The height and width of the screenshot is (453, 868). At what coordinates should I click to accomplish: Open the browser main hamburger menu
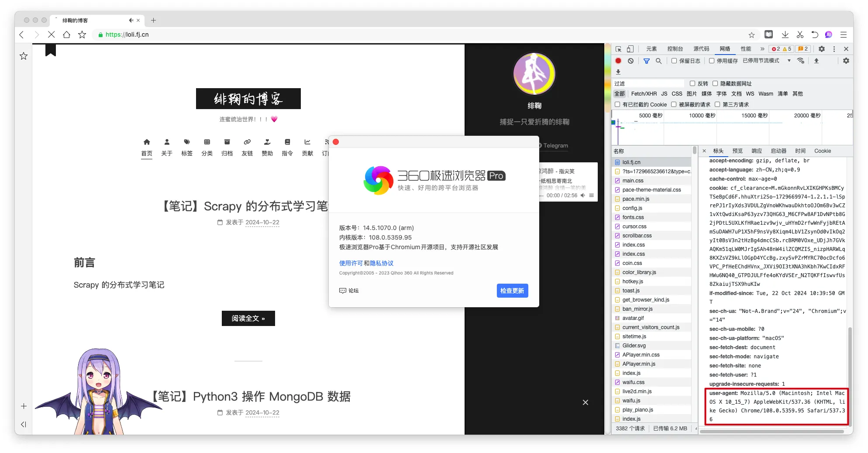[844, 34]
